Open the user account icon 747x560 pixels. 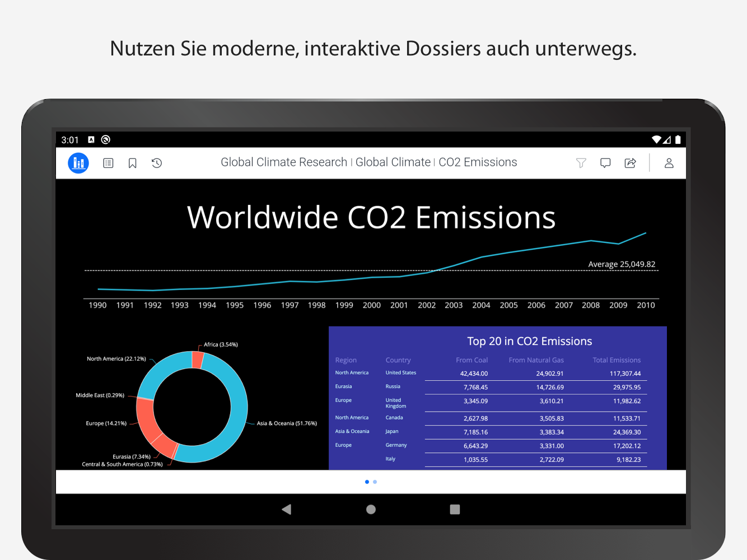[669, 163]
